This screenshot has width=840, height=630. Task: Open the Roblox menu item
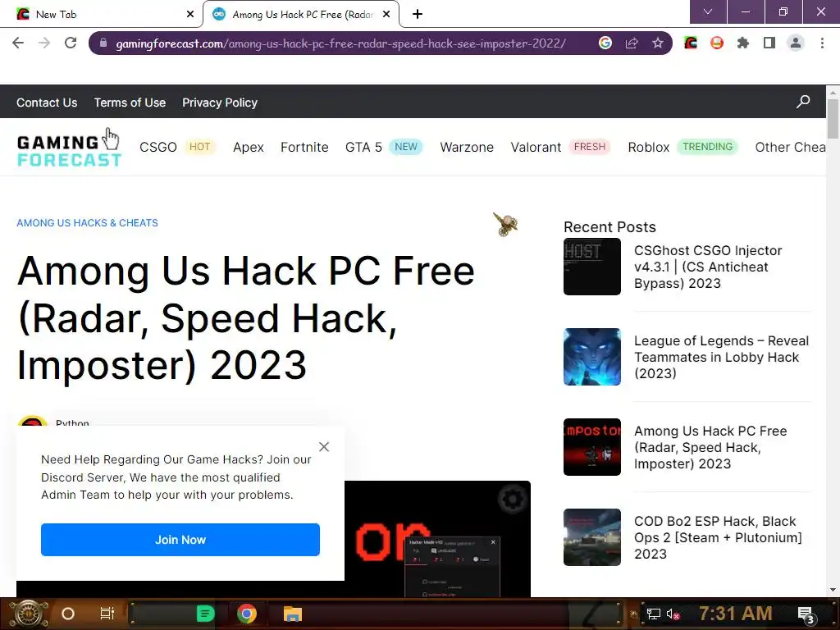coord(649,147)
